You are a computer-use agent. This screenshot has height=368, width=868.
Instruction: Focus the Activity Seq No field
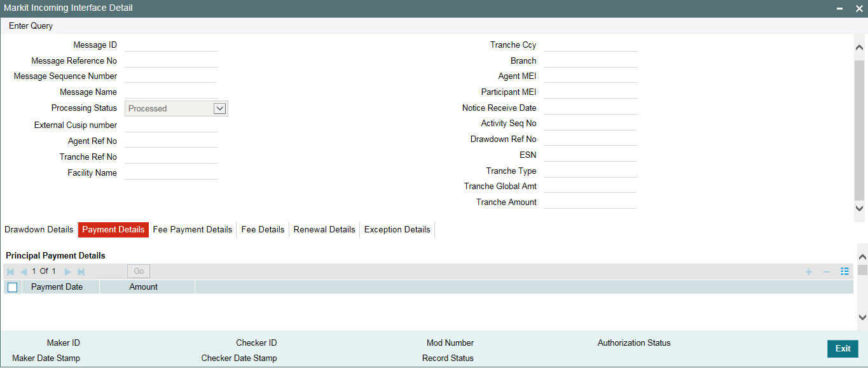[590, 124]
